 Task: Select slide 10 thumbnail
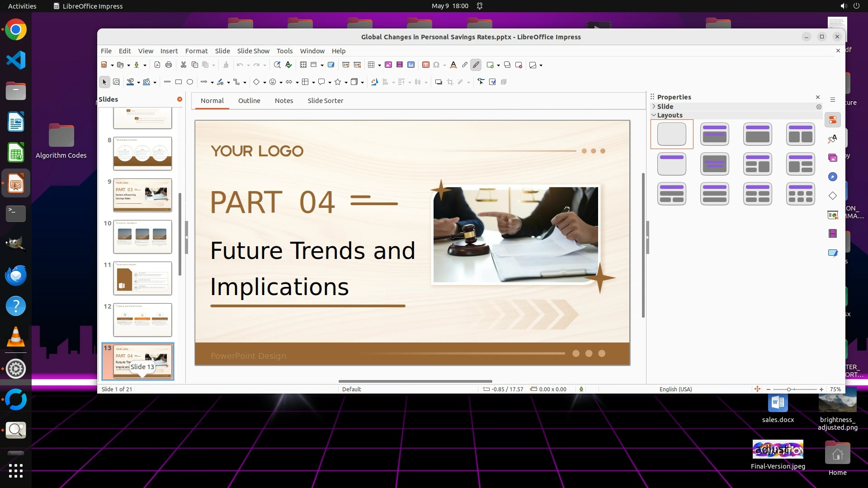pos(142,236)
